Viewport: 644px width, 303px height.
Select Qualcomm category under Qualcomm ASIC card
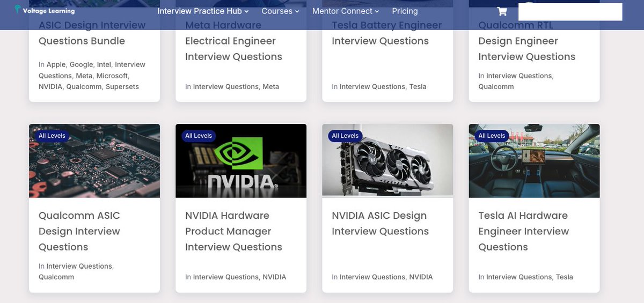click(56, 277)
